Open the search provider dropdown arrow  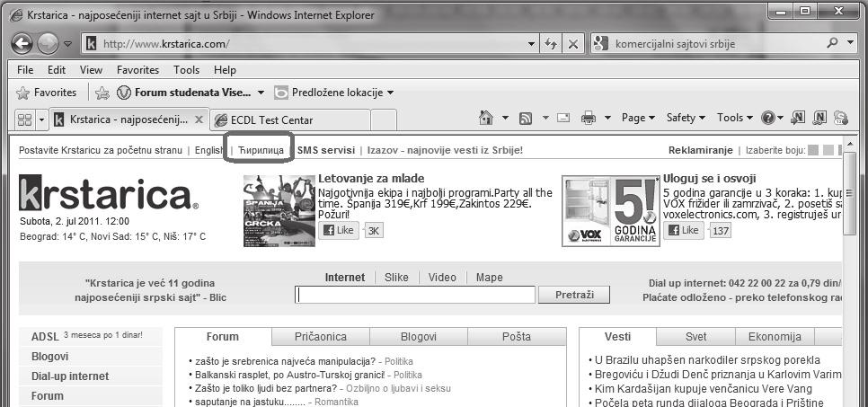(x=850, y=42)
